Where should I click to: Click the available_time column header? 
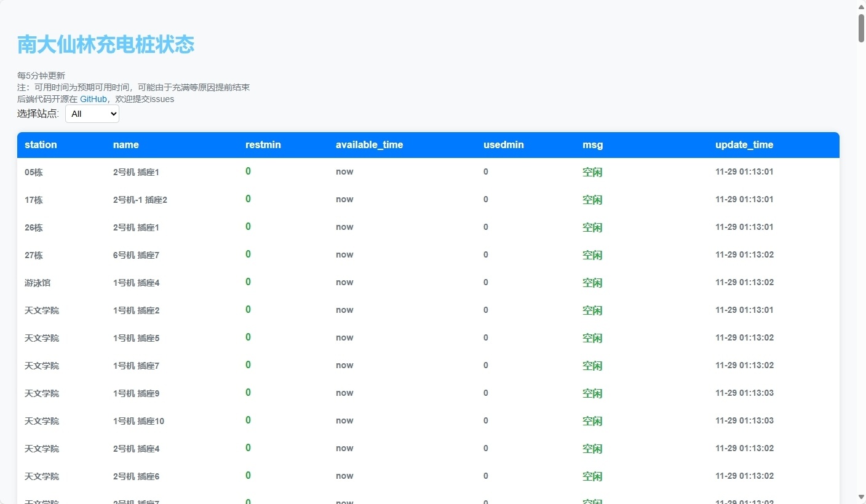pos(369,145)
